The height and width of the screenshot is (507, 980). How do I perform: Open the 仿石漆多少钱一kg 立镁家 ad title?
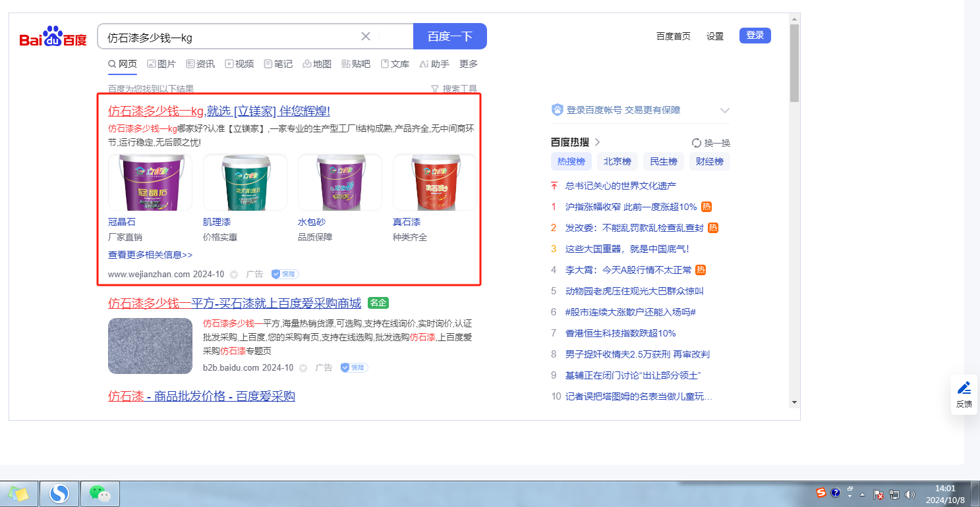219,111
